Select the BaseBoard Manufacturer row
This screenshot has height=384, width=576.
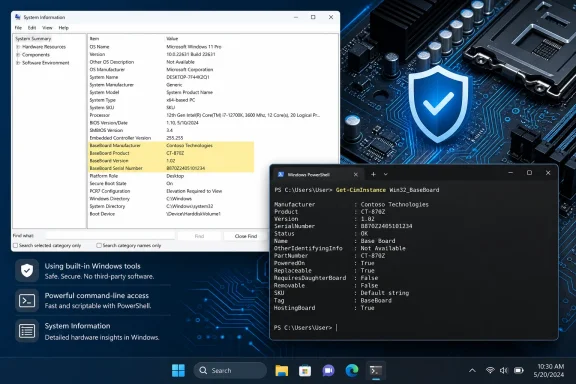point(171,146)
